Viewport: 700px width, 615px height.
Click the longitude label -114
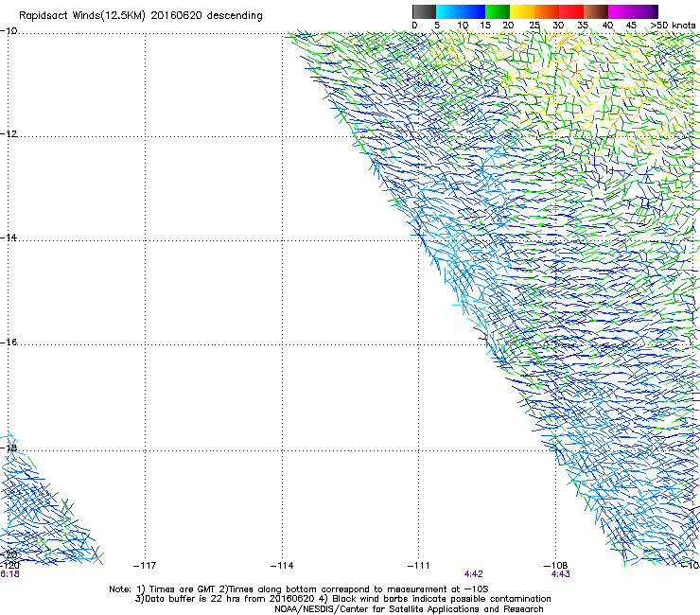282,566
